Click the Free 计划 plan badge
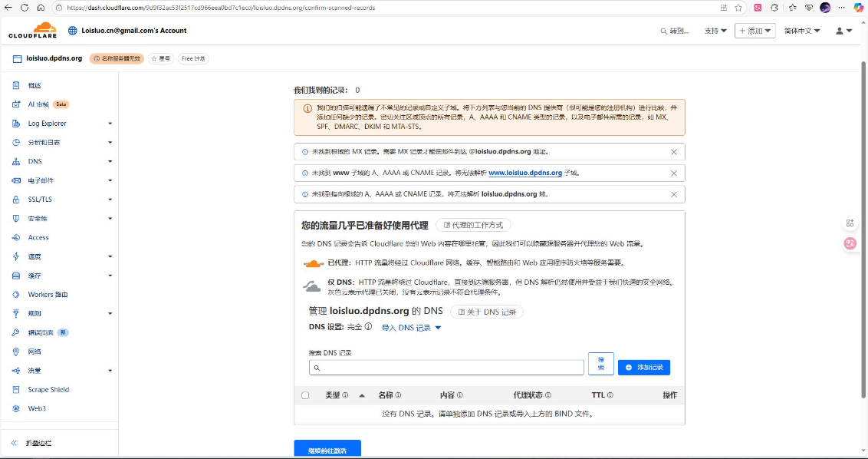The image size is (868, 459). click(x=193, y=59)
